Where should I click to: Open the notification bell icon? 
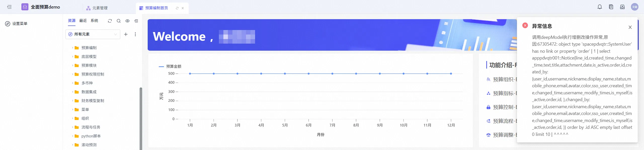coord(600,7)
